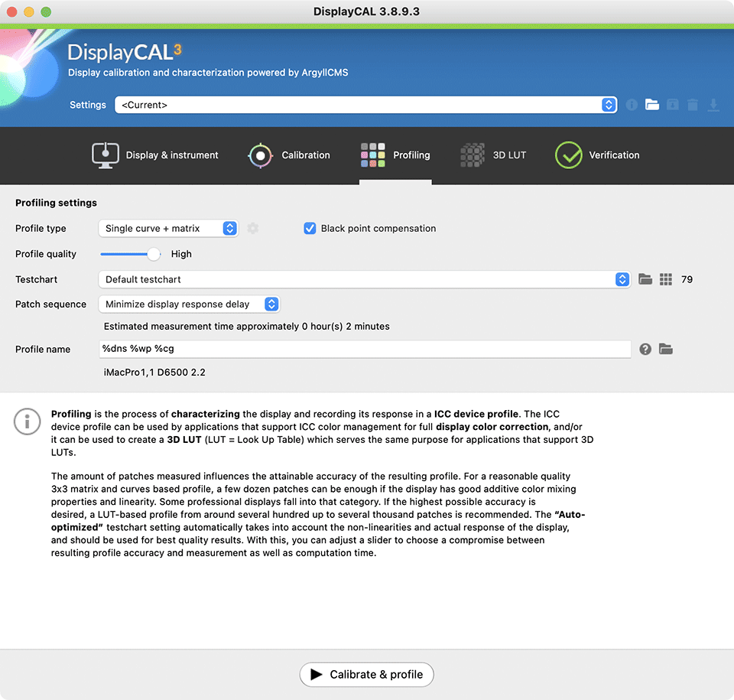Open advanced profile type gear settings
Screen dimensions: 734x700
[253, 228]
